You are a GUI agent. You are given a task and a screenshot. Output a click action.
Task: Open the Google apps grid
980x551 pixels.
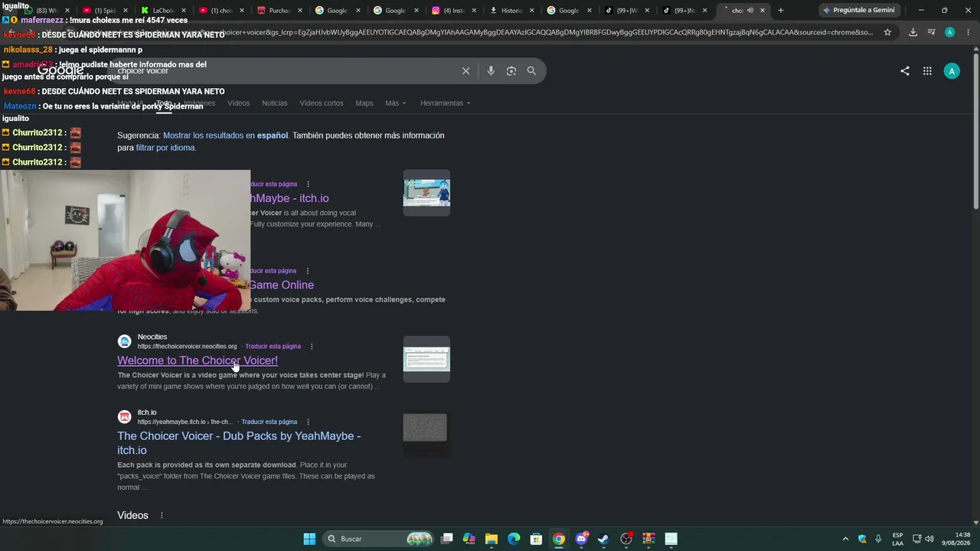927,71
